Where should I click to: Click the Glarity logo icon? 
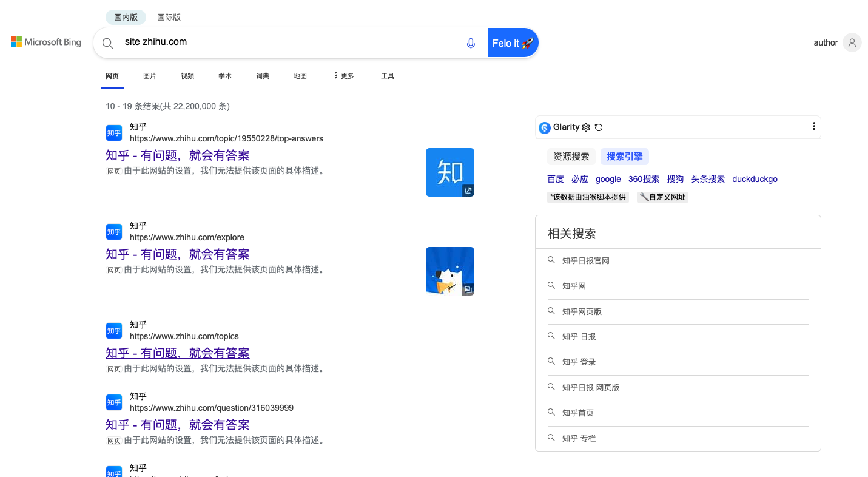pos(545,127)
